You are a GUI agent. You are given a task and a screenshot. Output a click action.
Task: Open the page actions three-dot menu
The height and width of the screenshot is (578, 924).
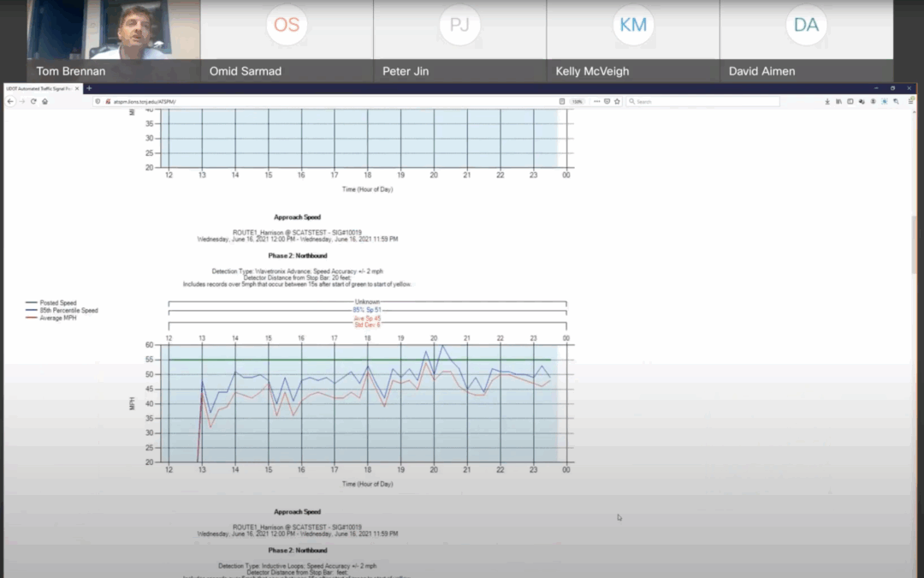pos(595,101)
